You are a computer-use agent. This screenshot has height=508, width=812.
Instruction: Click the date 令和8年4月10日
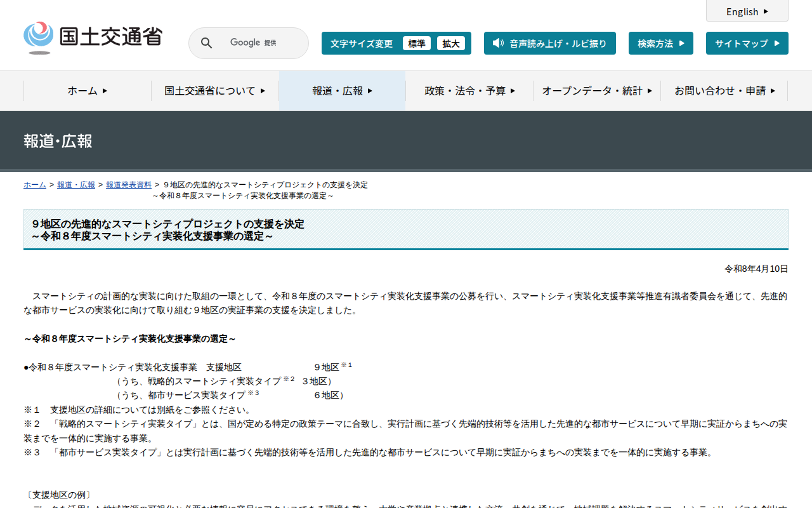pyautogui.click(x=756, y=269)
